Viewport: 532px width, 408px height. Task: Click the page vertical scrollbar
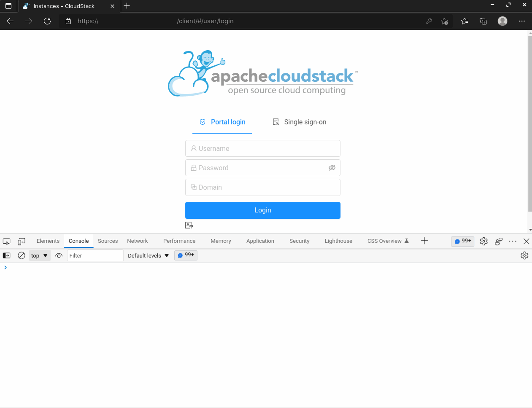(x=530, y=124)
